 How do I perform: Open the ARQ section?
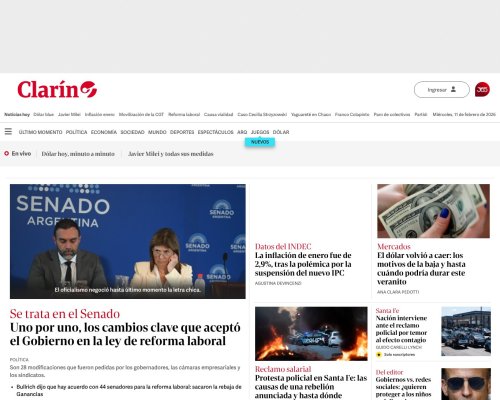(x=242, y=132)
